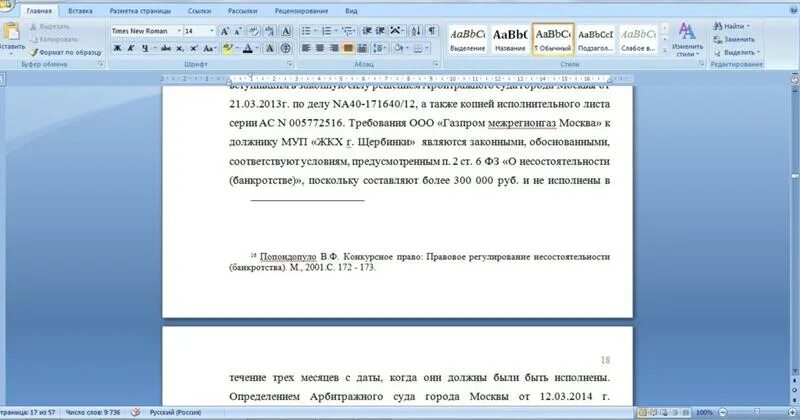Viewport: 800px width, 420px height.
Task: Apply superscript formatting
Action: [x=193, y=48]
